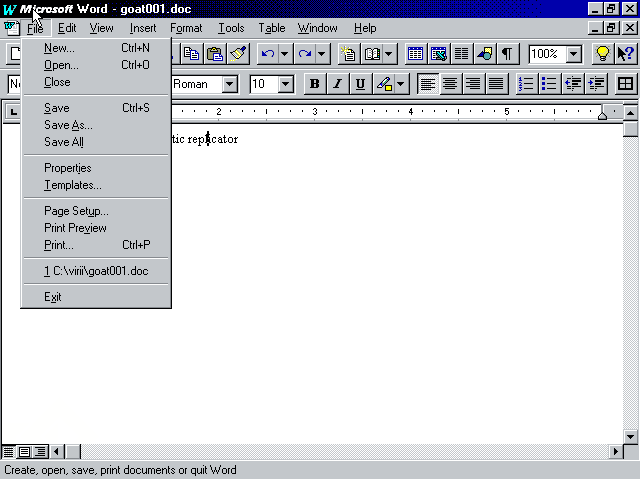Switch to Page Layout view icon
The width and height of the screenshot is (640, 480).
[24, 452]
